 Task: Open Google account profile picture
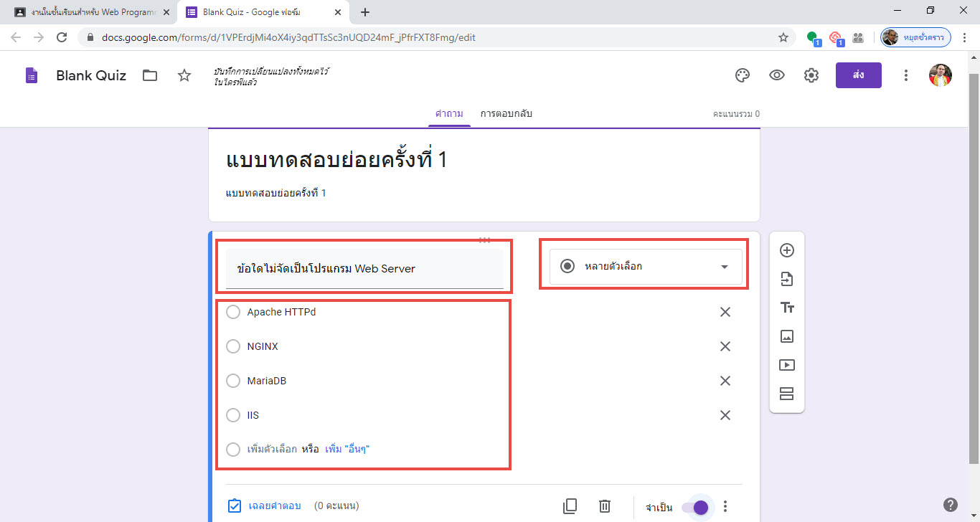pos(941,75)
